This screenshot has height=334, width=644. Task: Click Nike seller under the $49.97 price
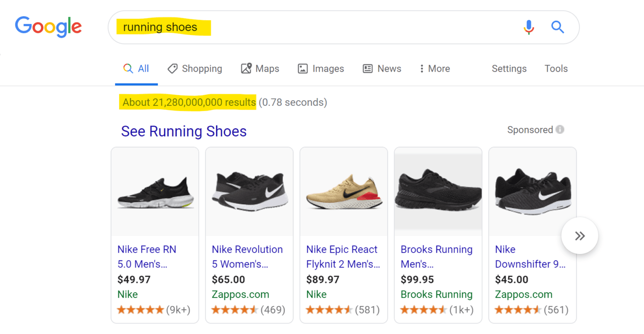click(x=127, y=294)
